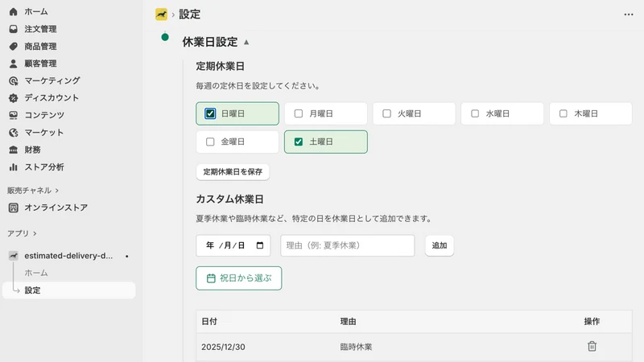Click the discount badge icon

pos(13,98)
